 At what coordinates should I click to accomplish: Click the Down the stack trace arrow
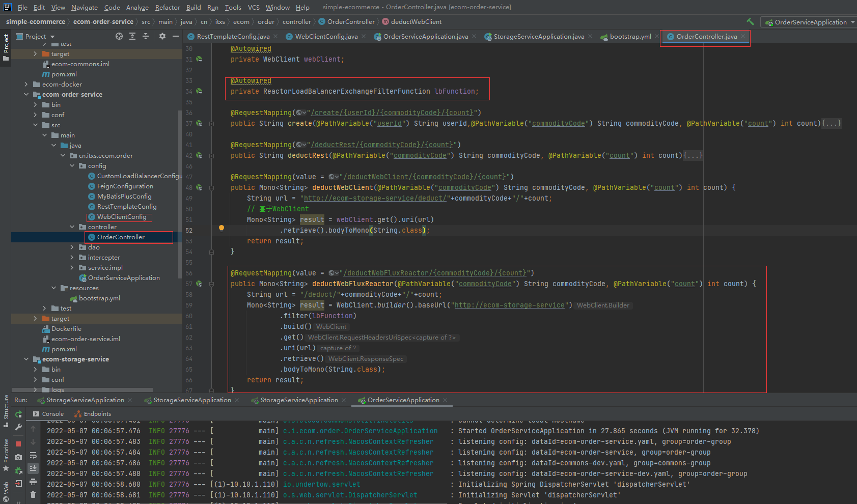tap(33, 442)
